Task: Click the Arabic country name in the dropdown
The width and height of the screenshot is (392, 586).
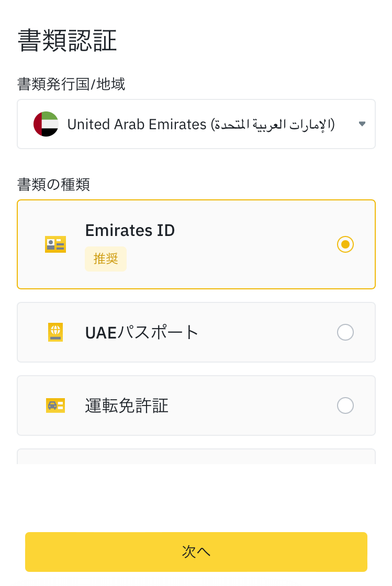Action: coord(272,125)
